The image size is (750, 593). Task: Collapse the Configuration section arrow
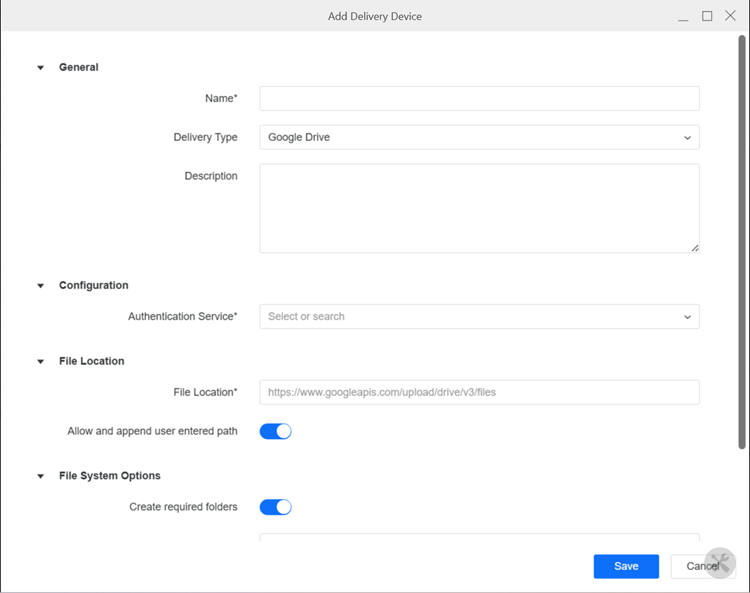(41, 286)
